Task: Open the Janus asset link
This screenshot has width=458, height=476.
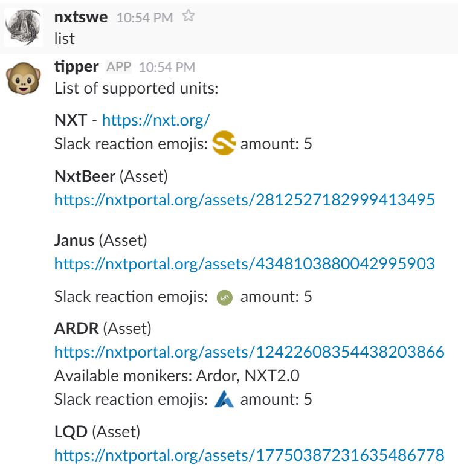Action: coord(244,263)
